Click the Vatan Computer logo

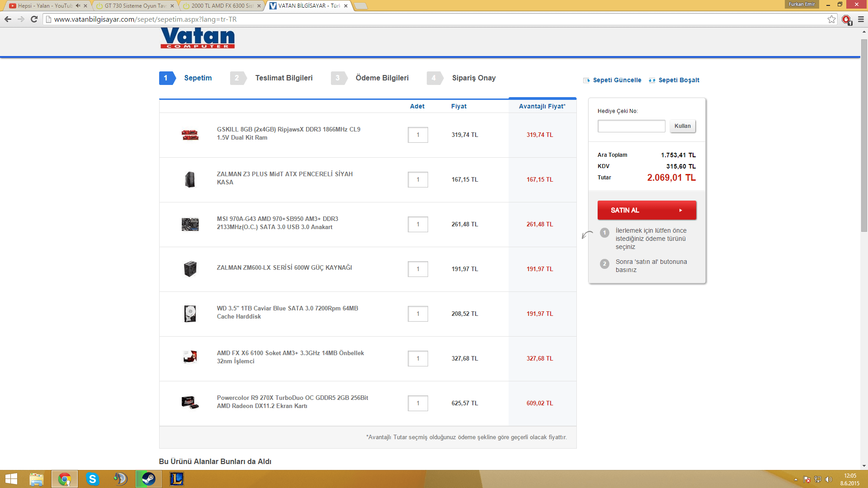tap(198, 38)
